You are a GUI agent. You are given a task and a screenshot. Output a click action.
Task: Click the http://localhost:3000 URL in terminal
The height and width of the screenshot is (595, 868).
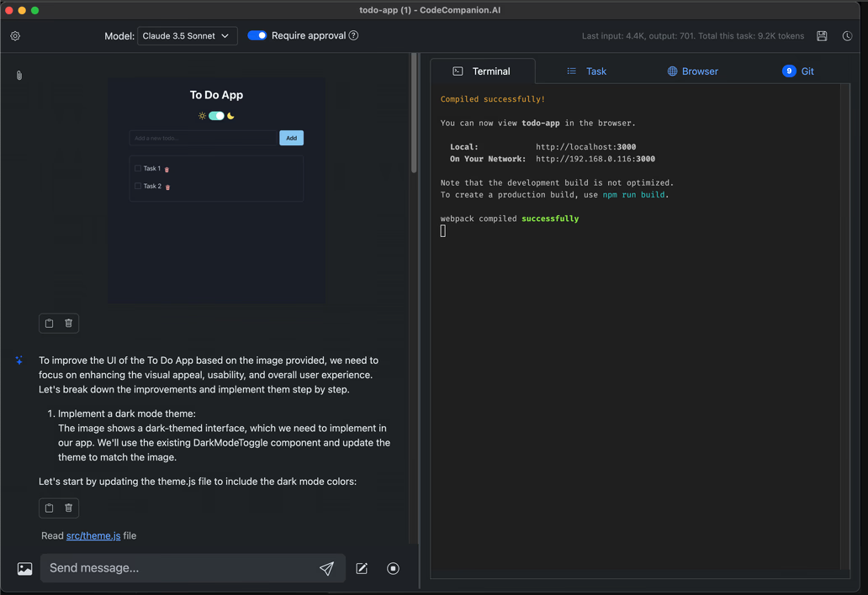pos(585,147)
